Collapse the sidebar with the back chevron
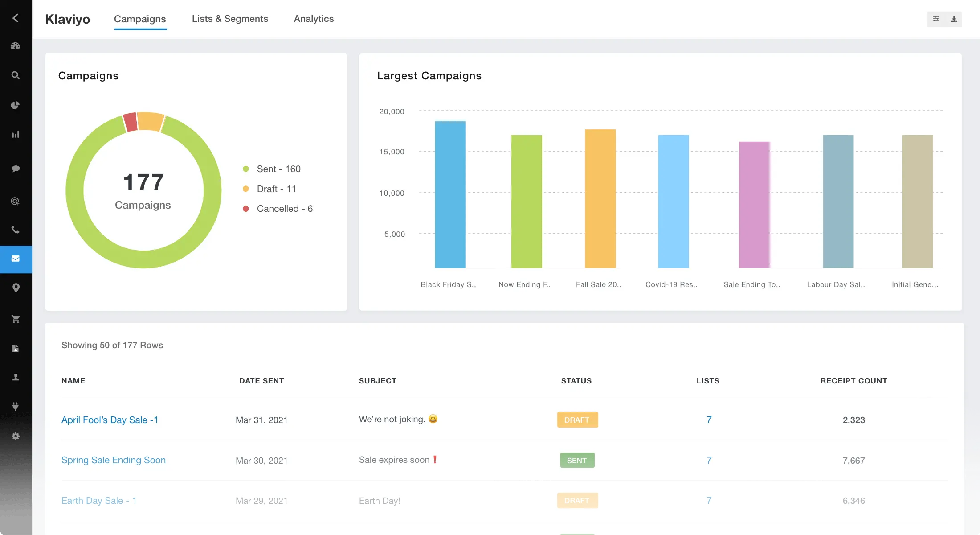Image resolution: width=980 pixels, height=535 pixels. coord(16,18)
